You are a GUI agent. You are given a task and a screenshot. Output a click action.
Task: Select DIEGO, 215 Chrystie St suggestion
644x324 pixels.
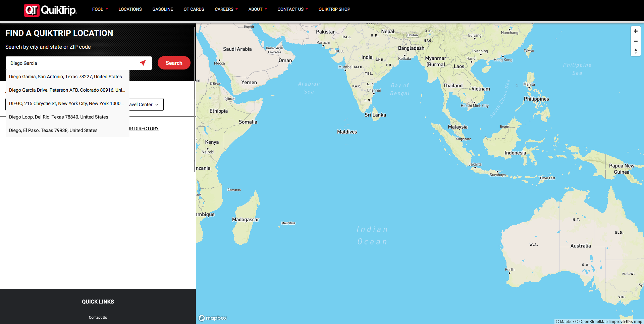(x=67, y=103)
